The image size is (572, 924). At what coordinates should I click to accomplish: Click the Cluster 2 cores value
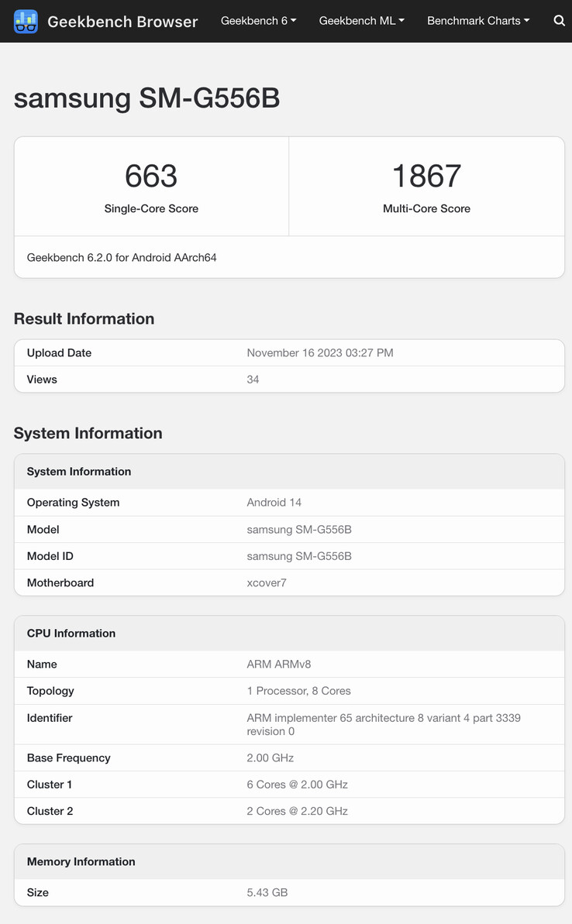(297, 811)
